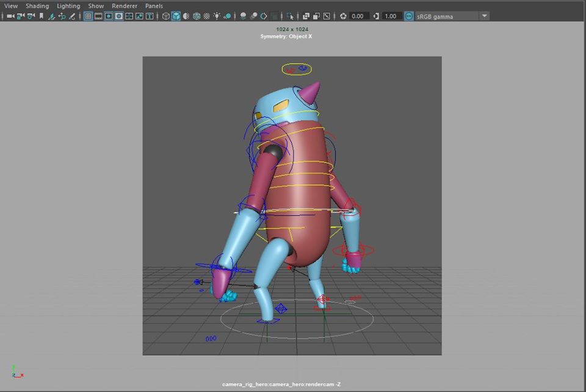This screenshot has width=586, height=392.
Task: Toggle the Resolution Gate button
Action: click(109, 16)
